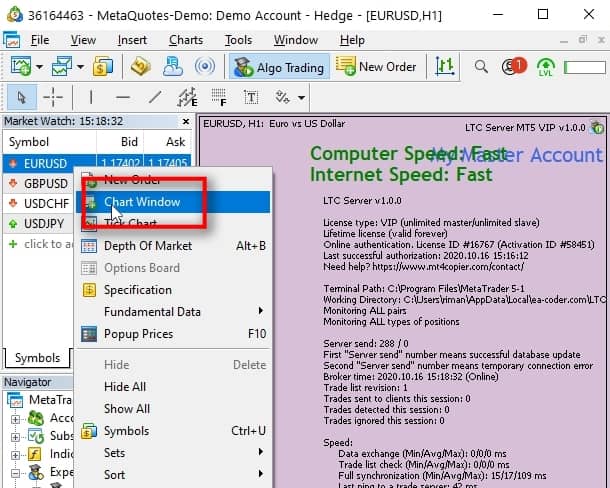
Task: Select the equidistant channel tool
Action: [187, 97]
